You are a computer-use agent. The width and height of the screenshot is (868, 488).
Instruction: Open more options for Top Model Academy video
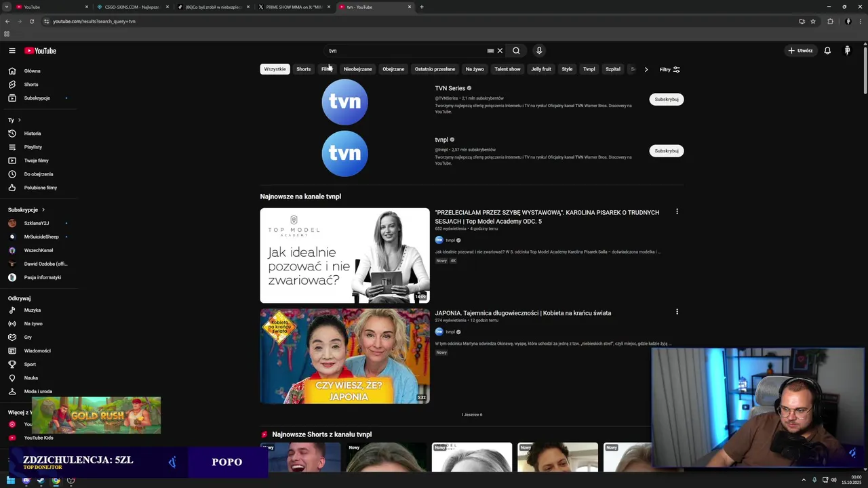click(x=677, y=211)
